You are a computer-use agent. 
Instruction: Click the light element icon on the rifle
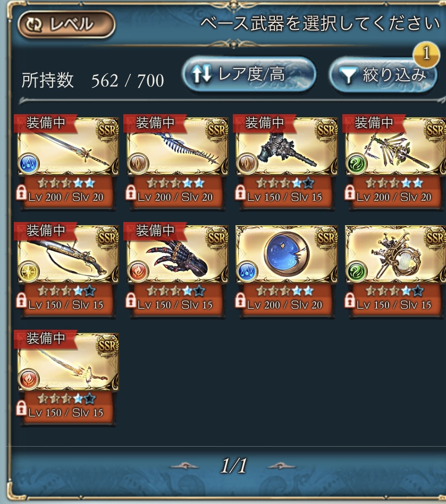(29, 271)
